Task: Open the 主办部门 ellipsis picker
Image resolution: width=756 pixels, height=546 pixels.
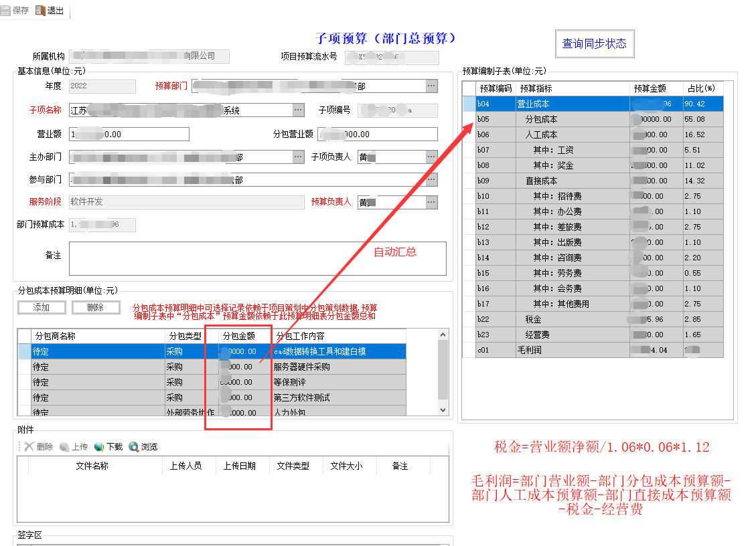Action: [299, 157]
